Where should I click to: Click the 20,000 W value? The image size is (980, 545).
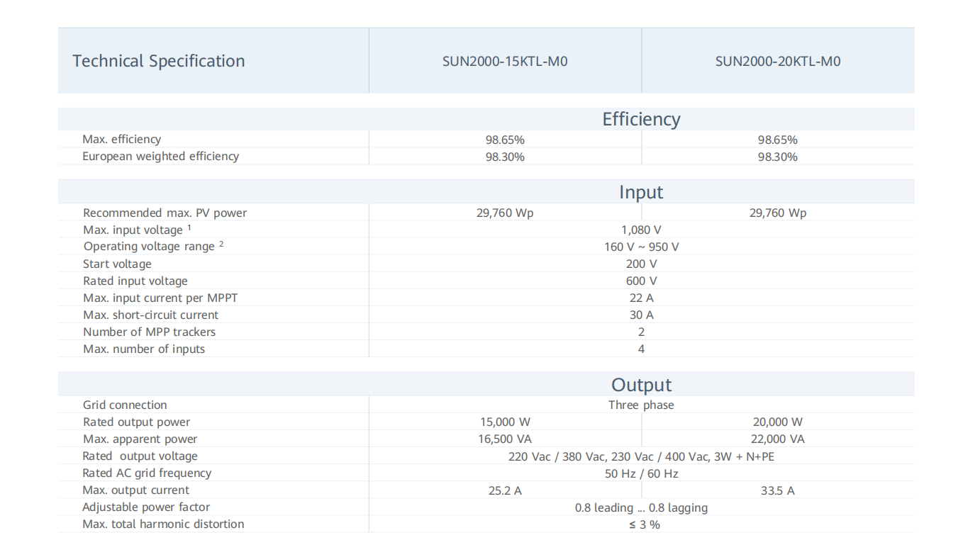coord(778,422)
